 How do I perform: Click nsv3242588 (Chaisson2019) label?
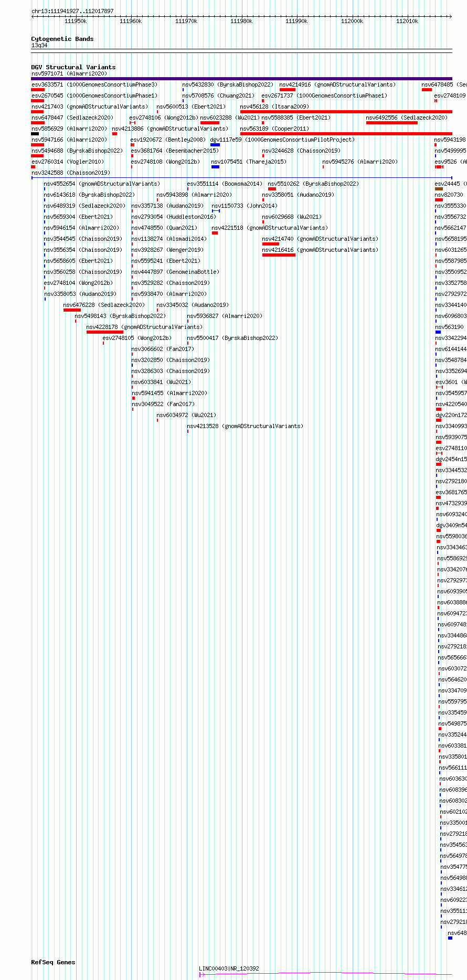point(71,173)
